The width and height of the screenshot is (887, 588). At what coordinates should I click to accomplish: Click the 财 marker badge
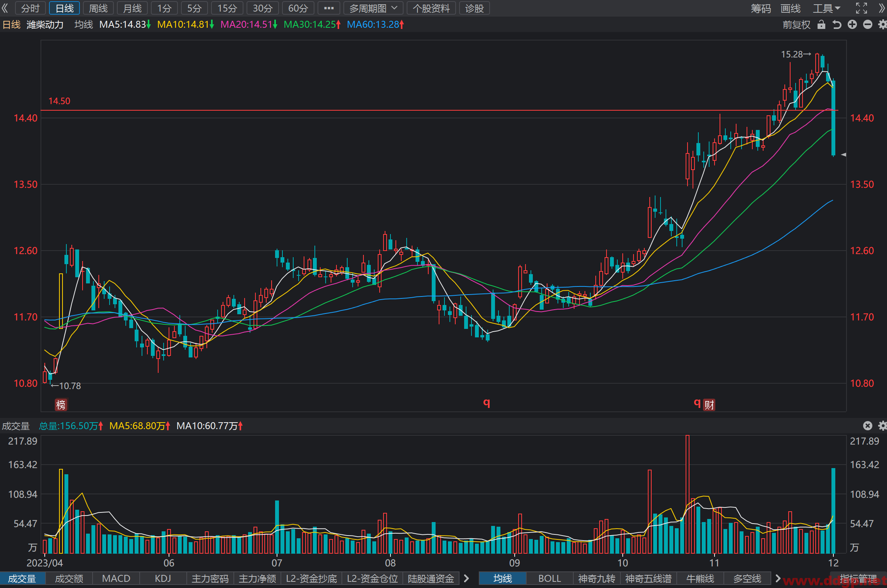point(709,404)
